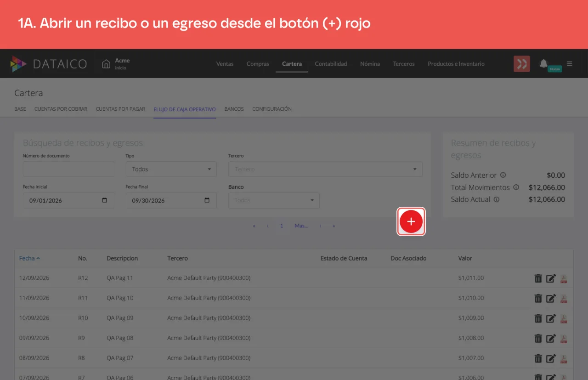Delete receipt R9 with trash icon
The height and width of the screenshot is (380, 588).
[538, 338]
